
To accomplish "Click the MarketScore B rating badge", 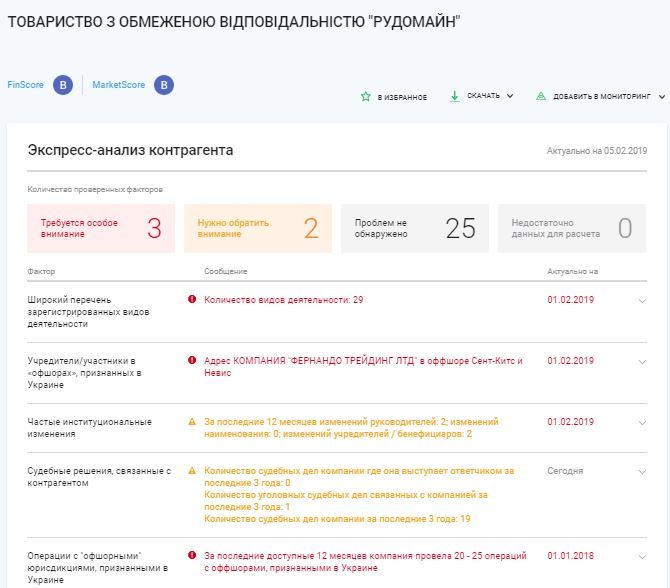I will click(164, 85).
